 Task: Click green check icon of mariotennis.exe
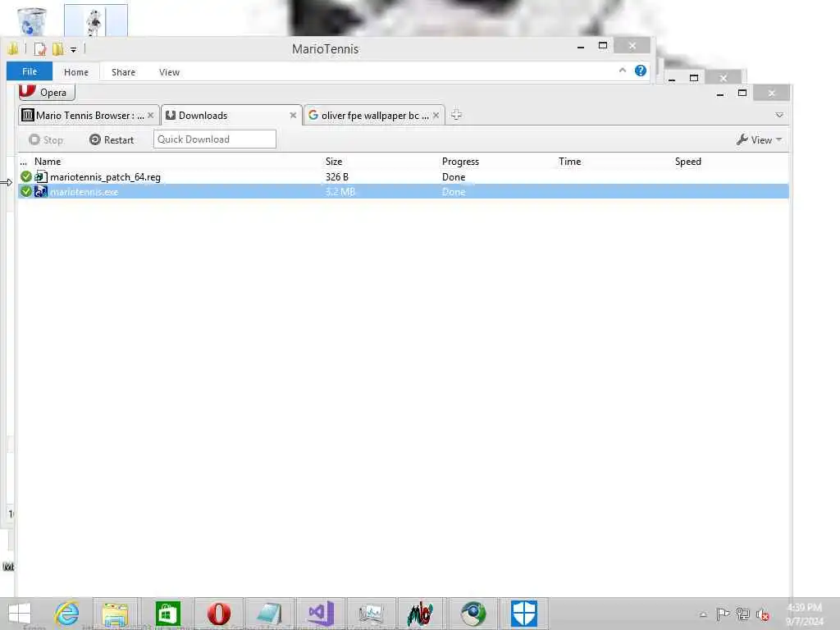[25, 191]
